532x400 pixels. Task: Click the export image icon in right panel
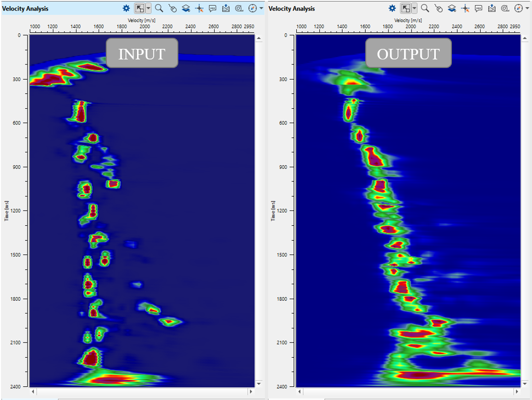[492, 8]
